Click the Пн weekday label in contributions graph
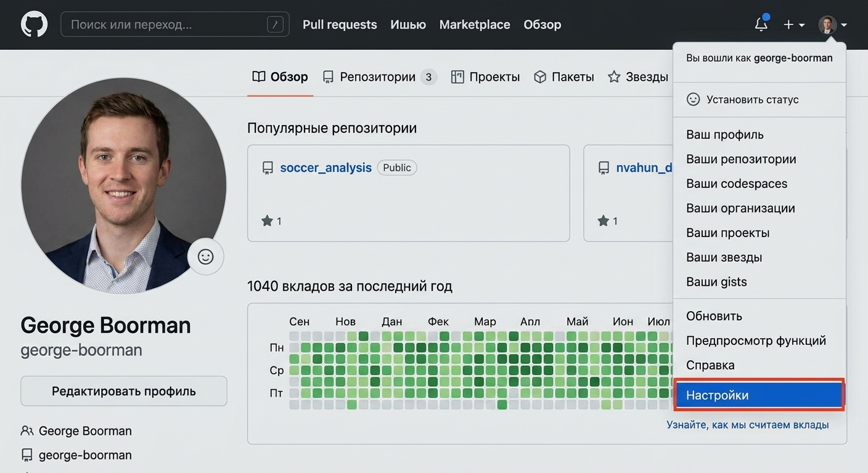Image resolution: width=868 pixels, height=473 pixels. [277, 348]
